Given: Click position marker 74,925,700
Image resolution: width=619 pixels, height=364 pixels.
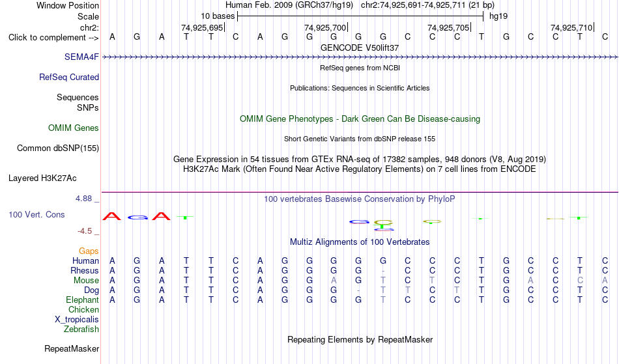Looking at the screenshot, I should (x=325, y=27).
